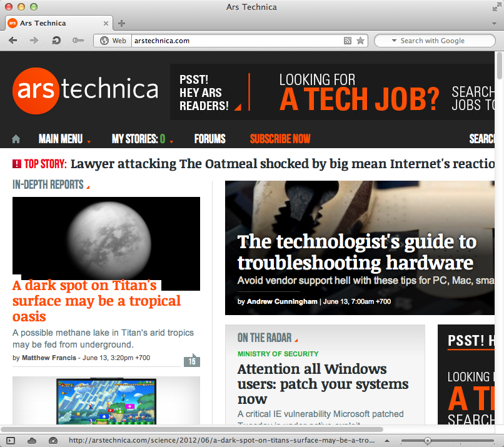Image resolution: width=504 pixels, height=447 pixels.
Task: Click the RSS feed icon in the address bar
Action: [348, 40]
